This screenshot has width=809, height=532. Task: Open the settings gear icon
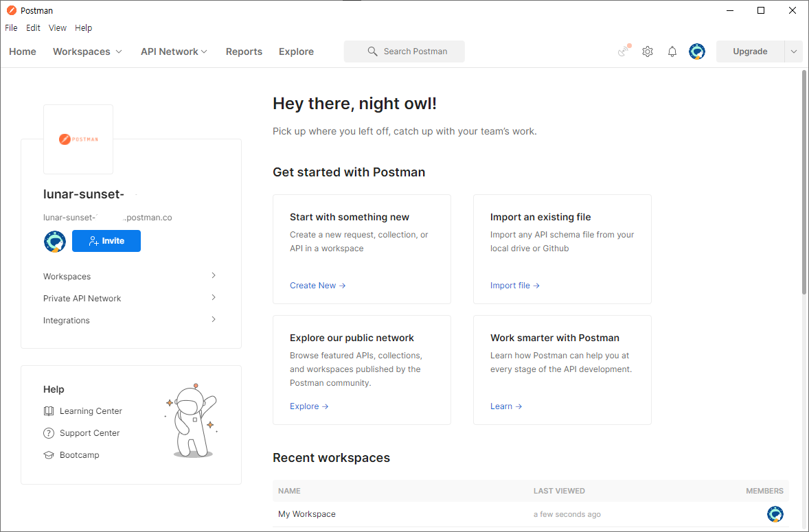648,51
